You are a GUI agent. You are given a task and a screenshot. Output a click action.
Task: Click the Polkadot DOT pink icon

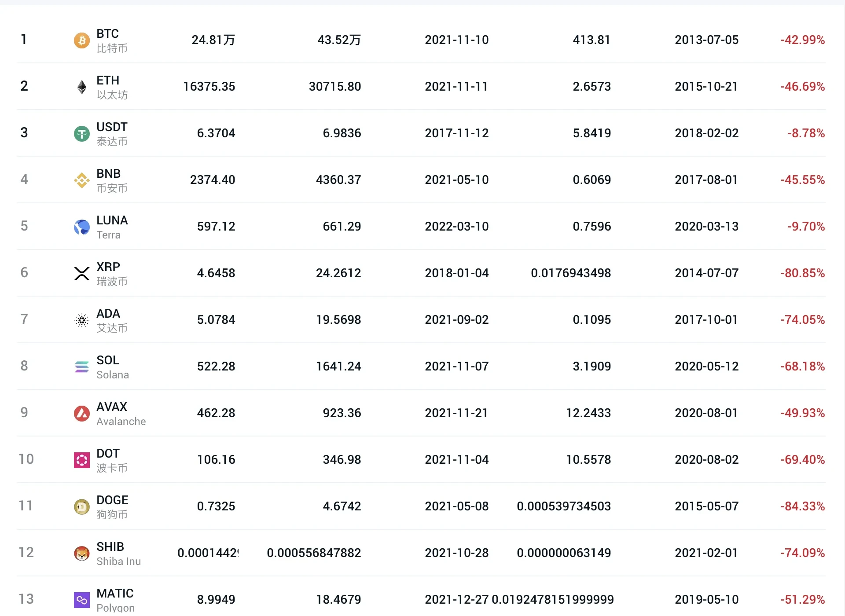(x=81, y=460)
